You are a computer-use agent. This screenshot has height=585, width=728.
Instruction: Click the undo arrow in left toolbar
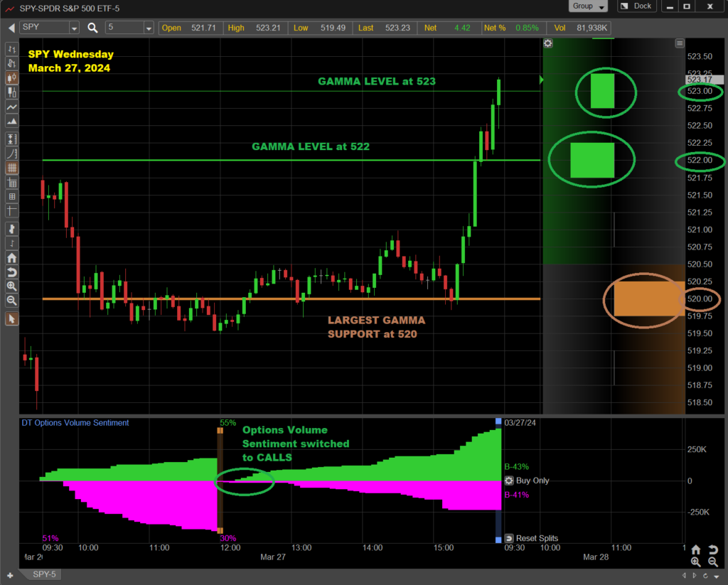click(11, 272)
